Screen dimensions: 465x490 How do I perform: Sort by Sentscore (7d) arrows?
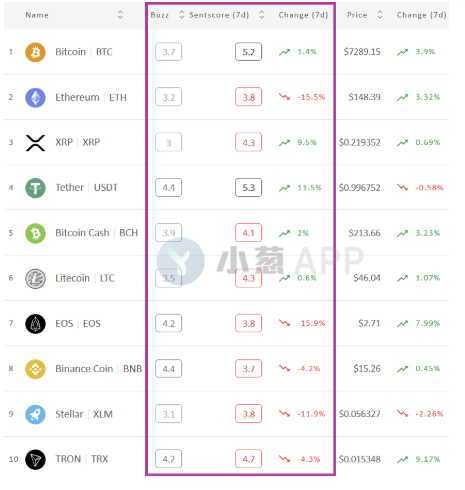[262, 15]
